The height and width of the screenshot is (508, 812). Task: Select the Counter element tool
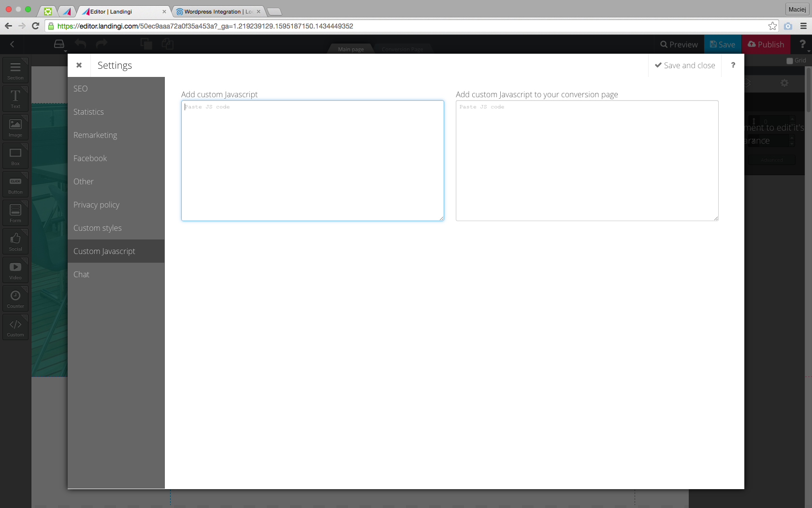[x=15, y=299]
